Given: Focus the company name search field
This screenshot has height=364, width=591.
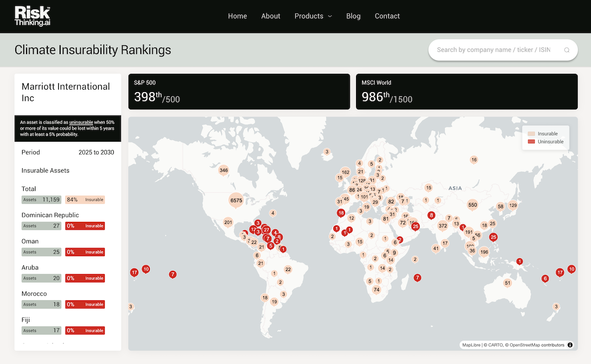Looking at the screenshot, I should (x=493, y=50).
